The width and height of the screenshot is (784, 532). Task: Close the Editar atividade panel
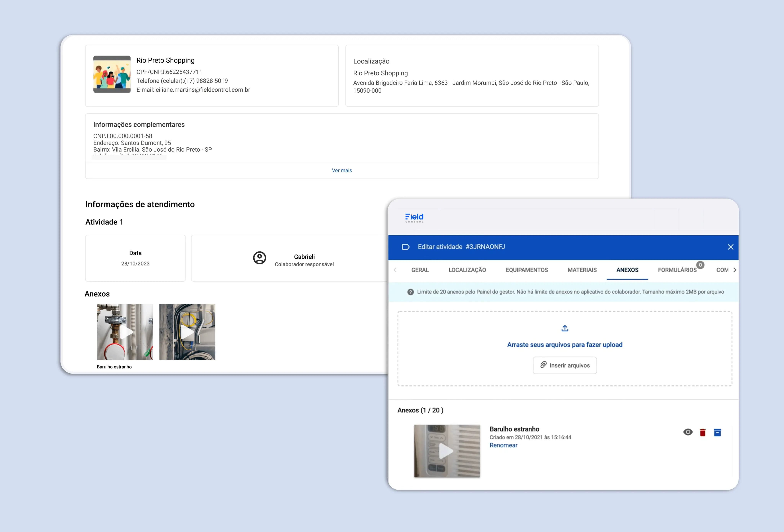point(730,247)
